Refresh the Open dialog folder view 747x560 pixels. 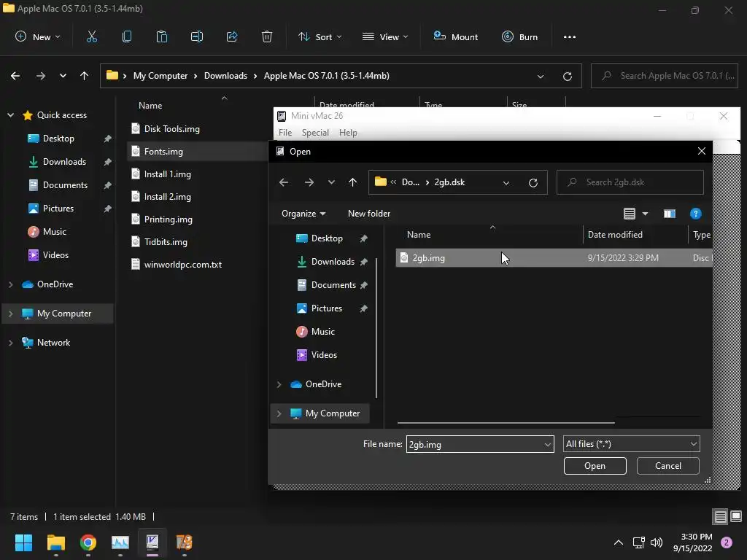coord(533,182)
